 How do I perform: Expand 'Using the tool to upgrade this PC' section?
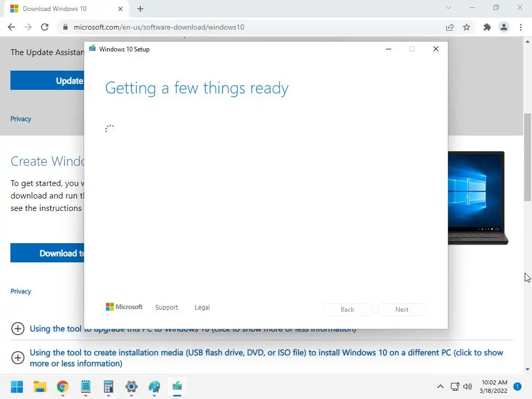coord(18,328)
